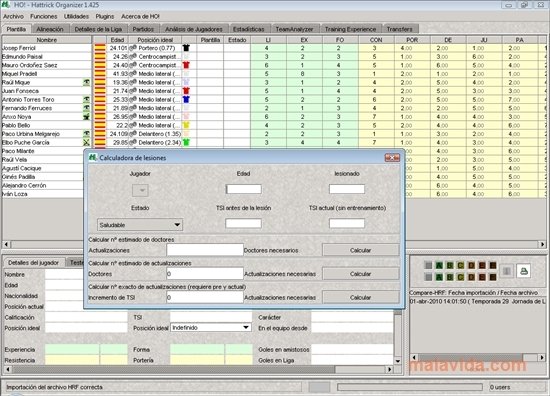550x396 pixels.
Task: Switch to the Alineación tab
Action: 50,29
